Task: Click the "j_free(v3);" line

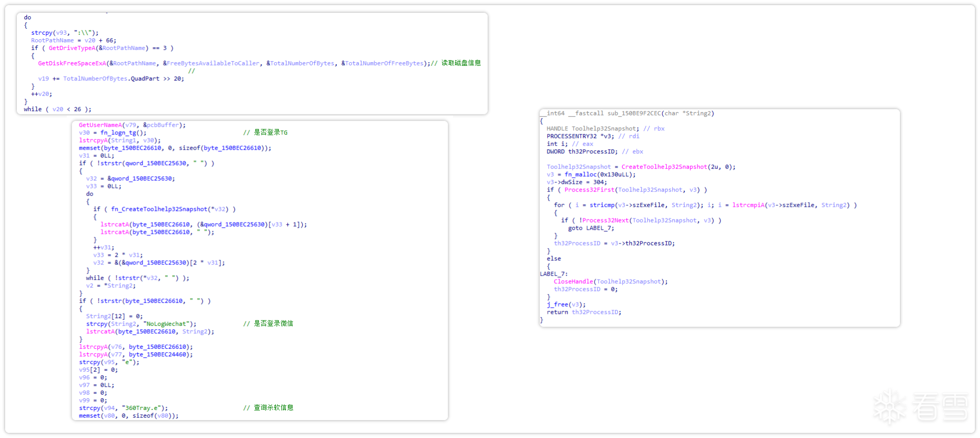Action: tap(566, 305)
